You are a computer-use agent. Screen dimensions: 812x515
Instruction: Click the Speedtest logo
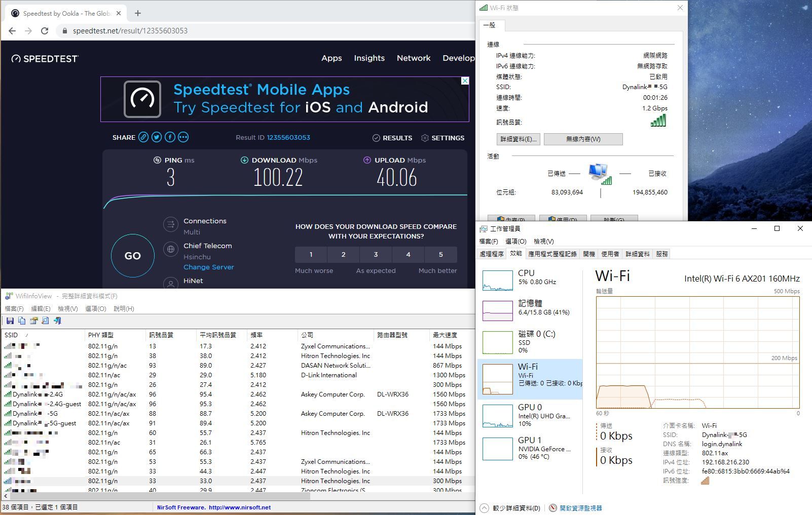(x=45, y=59)
